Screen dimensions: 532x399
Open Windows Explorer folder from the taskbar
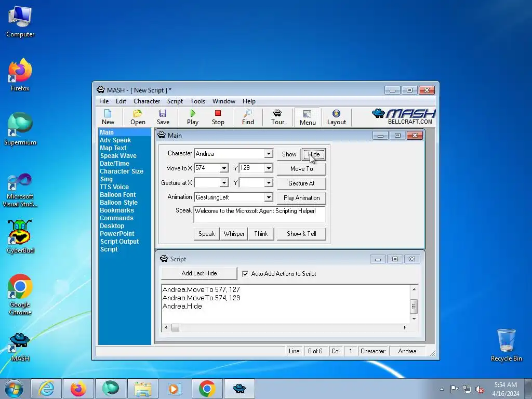click(x=143, y=389)
